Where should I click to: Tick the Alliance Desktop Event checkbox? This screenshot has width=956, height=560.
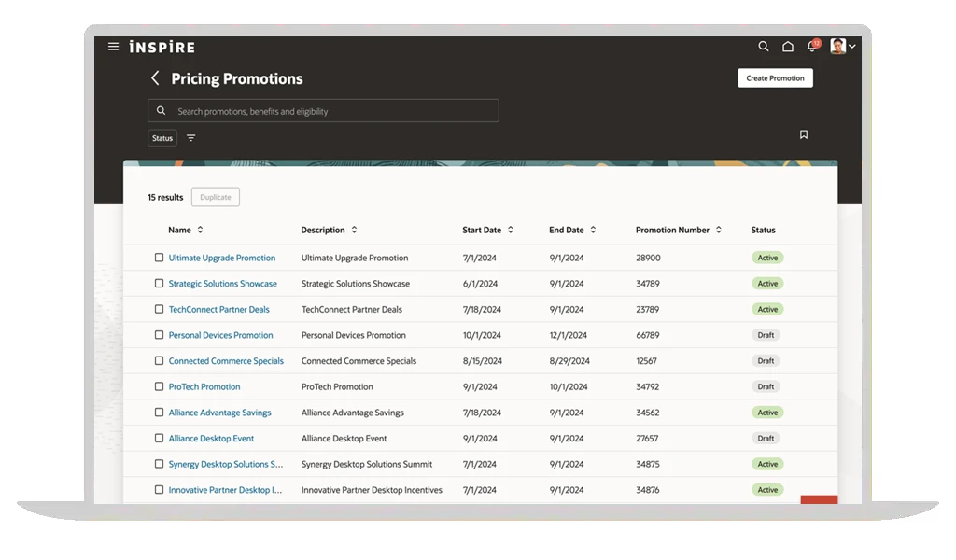click(159, 438)
